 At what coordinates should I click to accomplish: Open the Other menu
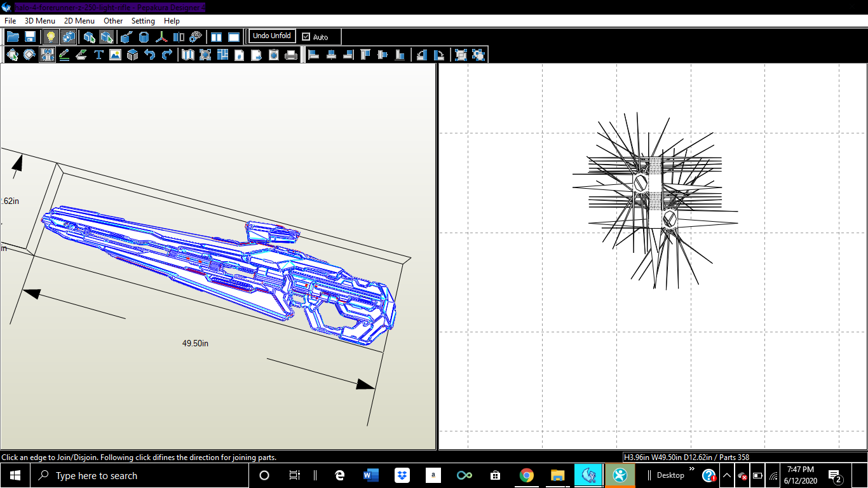(113, 21)
